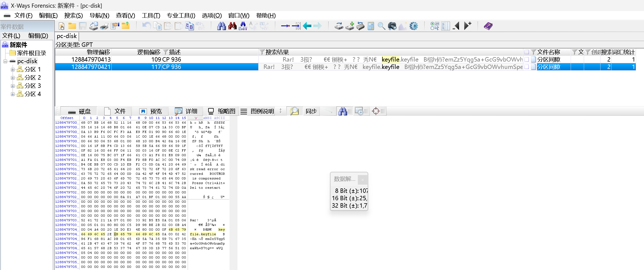
Task: Click the gear options icon
Action: click(413, 26)
